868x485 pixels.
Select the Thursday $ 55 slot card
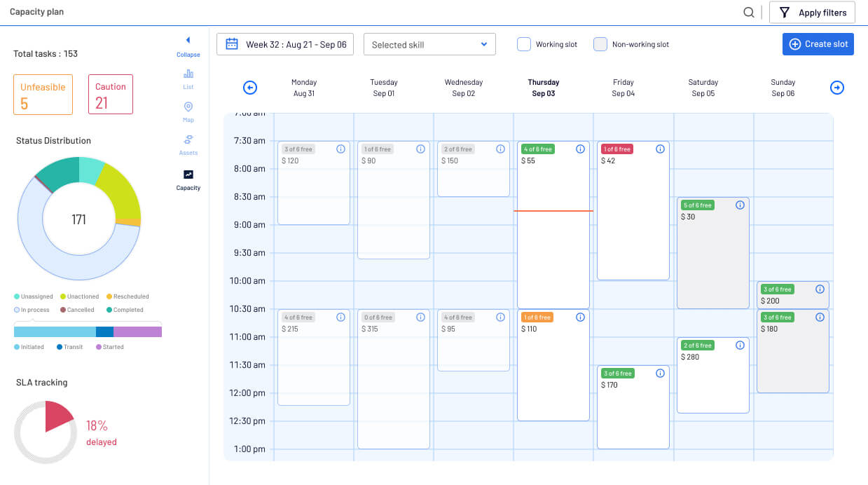click(x=553, y=225)
